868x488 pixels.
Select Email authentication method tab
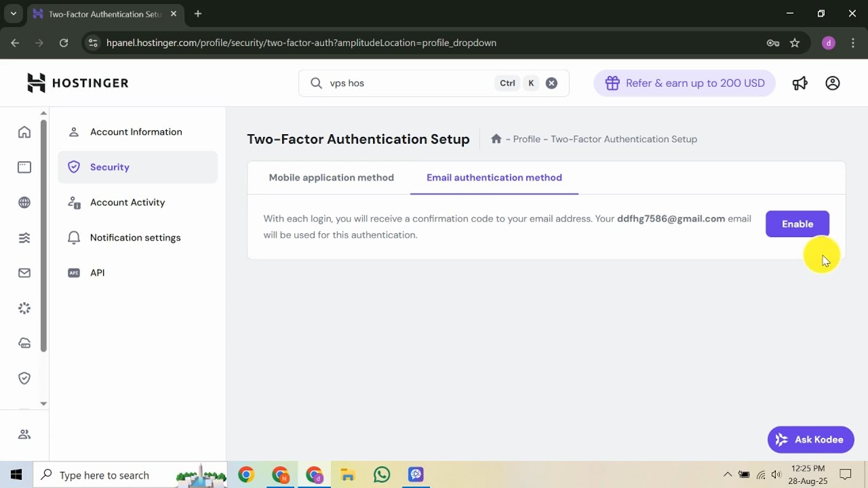point(494,178)
